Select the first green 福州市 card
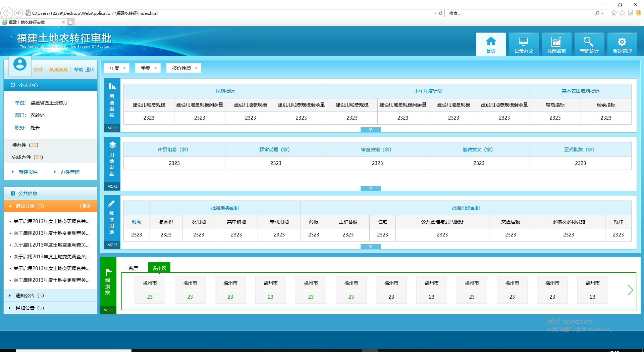 [x=150, y=290]
